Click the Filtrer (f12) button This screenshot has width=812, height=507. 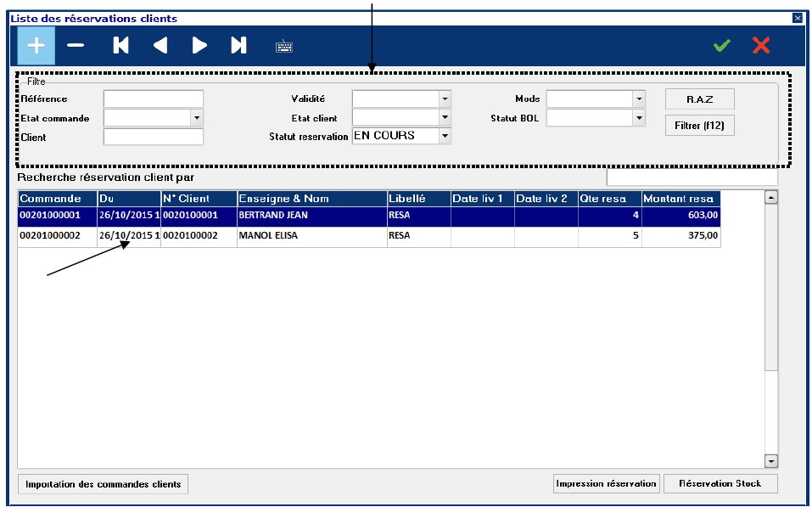pyautogui.click(x=699, y=126)
